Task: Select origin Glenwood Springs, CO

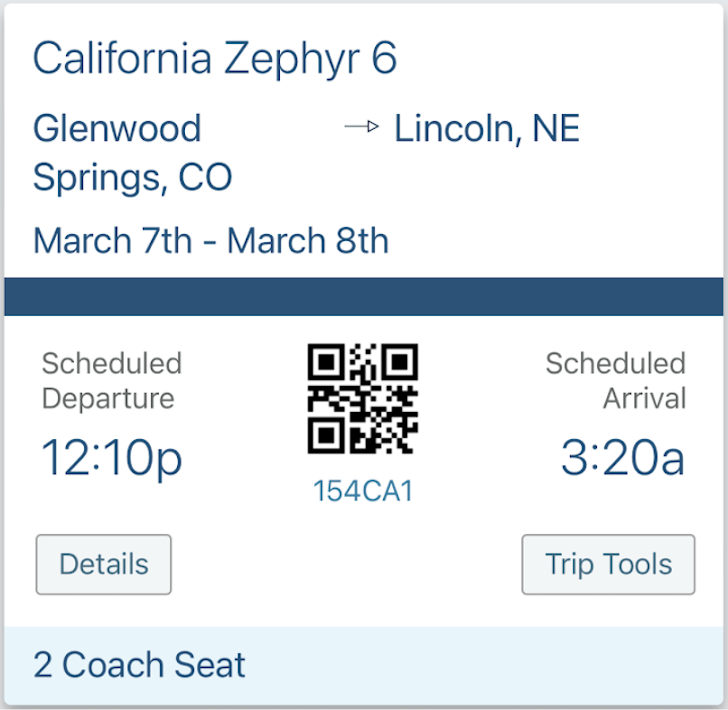Action: (133, 152)
